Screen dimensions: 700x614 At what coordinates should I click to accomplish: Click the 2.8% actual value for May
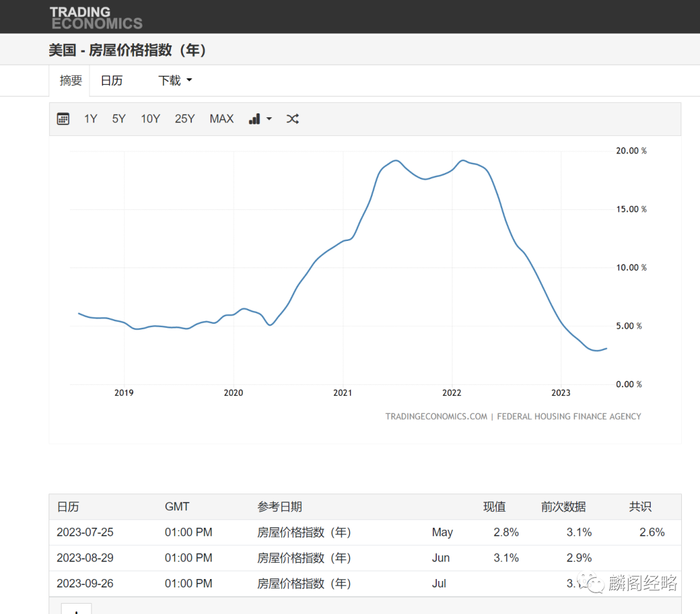[x=506, y=532]
